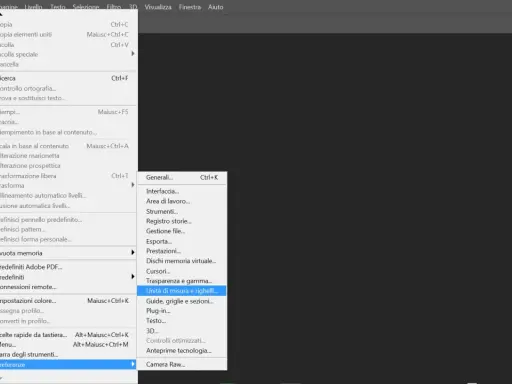Open Guide, griglie e sezioni... preferences
The image size is (512, 384).
pos(182,301)
